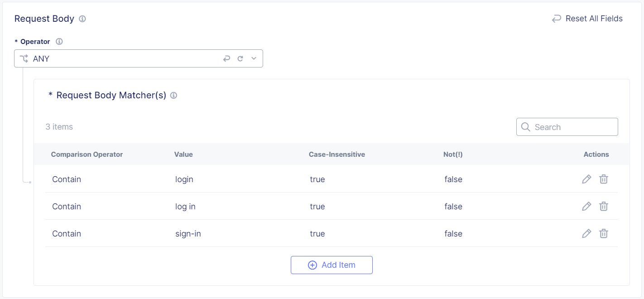Edit the "sign-in" matcher row
This screenshot has height=299, width=644.
click(x=586, y=233)
